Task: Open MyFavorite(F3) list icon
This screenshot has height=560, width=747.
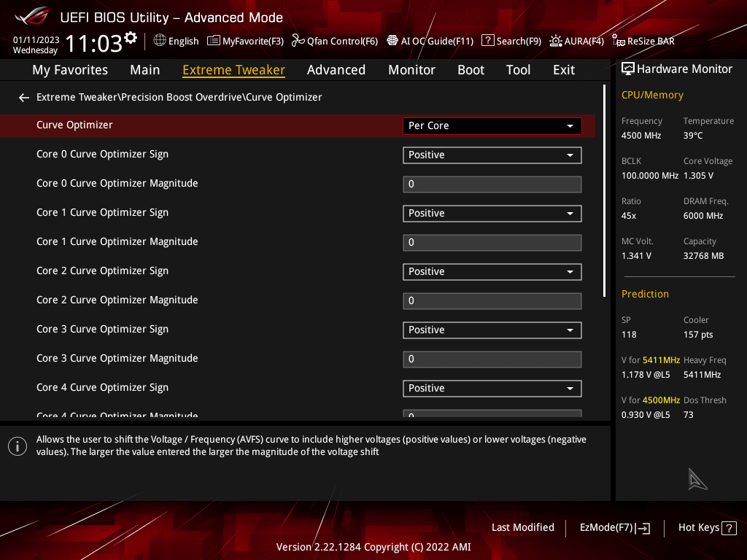Action: pos(214,41)
